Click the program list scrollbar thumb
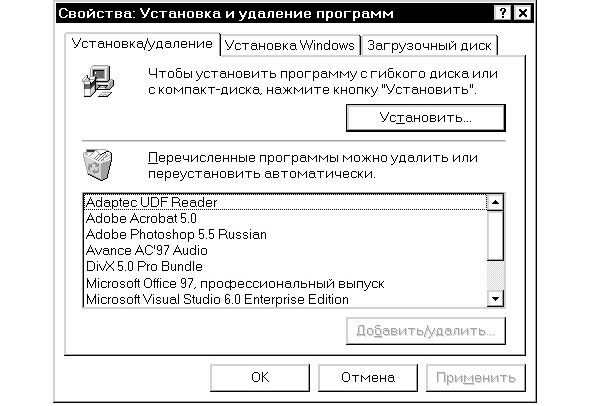The width and height of the screenshot is (591, 406). coord(495,236)
